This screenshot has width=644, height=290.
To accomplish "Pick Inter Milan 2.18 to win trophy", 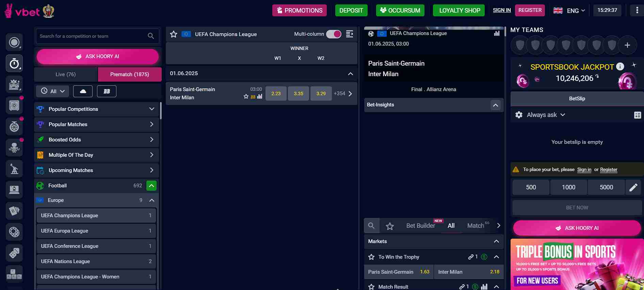I will 469,272.
